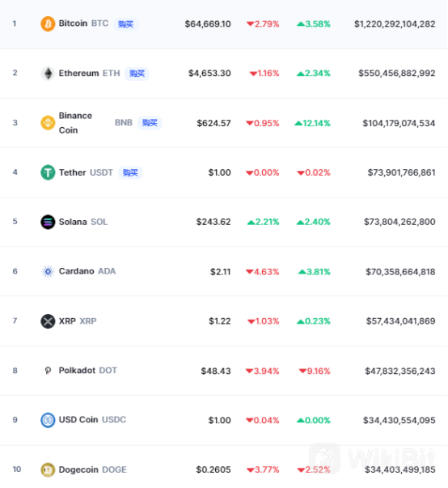Click the buy badge next to USDT
This screenshot has width=448, height=488.
[x=130, y=172]
